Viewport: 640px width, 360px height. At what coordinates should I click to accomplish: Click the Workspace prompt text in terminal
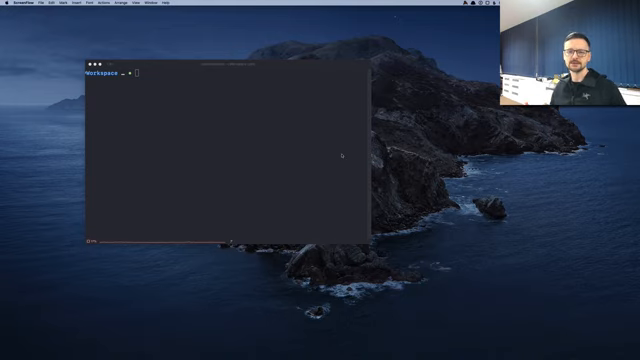102,73
